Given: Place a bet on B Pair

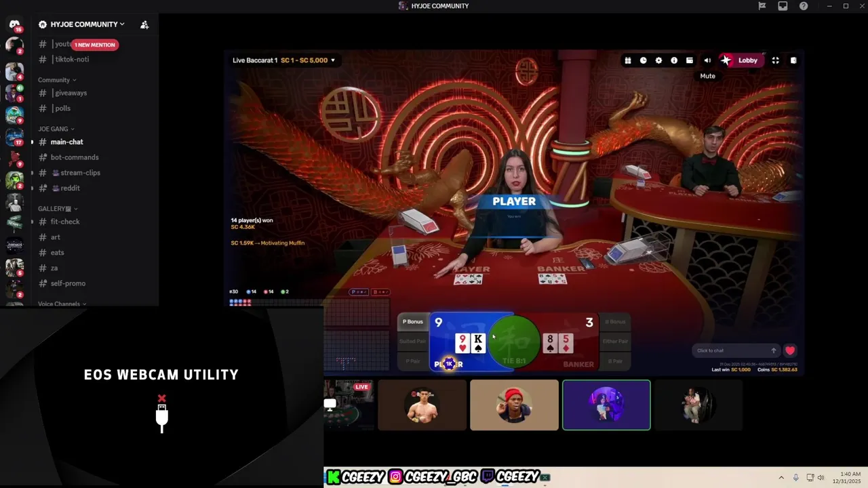Looking at the screenshot, I should tap(615, 361).
